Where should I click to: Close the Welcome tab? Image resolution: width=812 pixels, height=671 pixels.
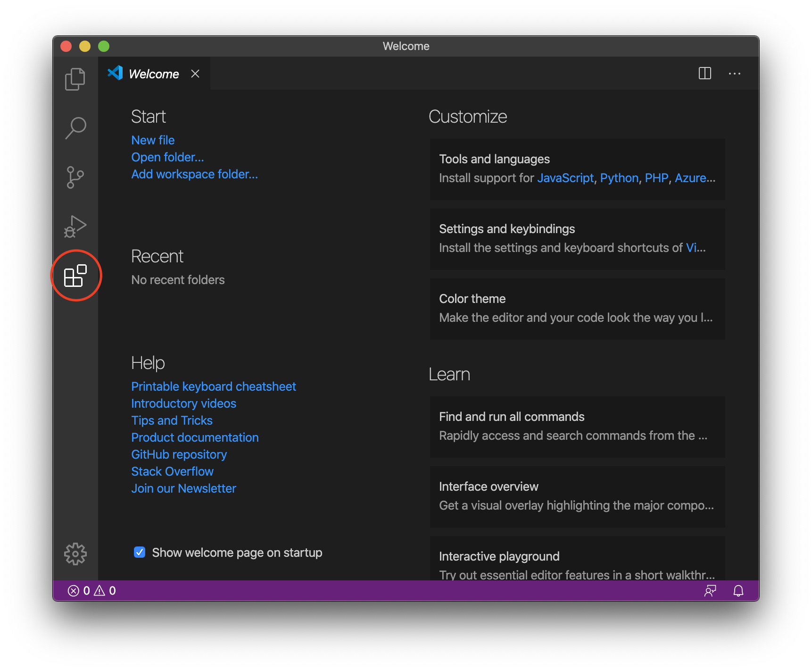pos(195,74)
